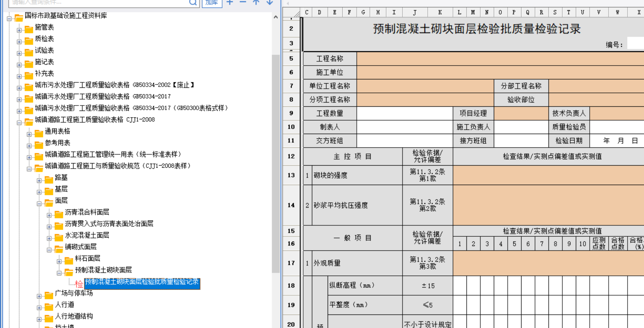
Task: Click the spreadsheet select-all corner
Action: pos(296,13)
